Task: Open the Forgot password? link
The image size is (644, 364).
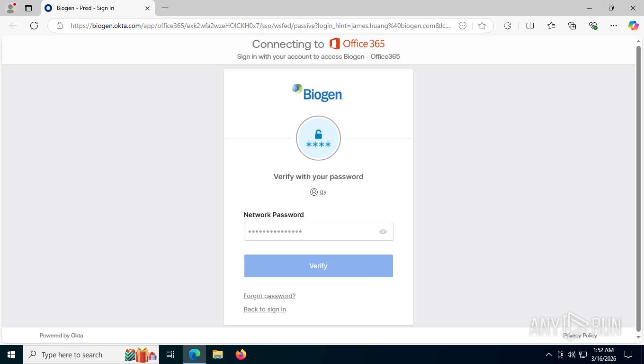Action: click(269, 296)
